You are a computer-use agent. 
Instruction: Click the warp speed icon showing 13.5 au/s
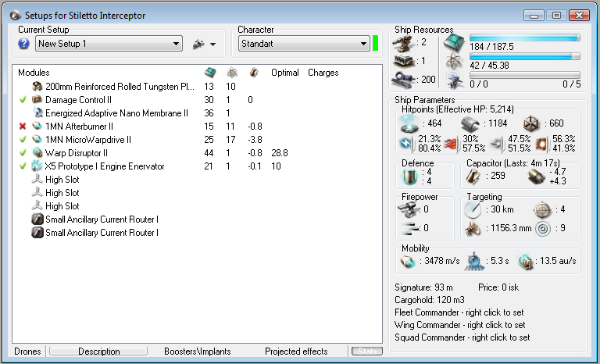[x=525, y=262]
